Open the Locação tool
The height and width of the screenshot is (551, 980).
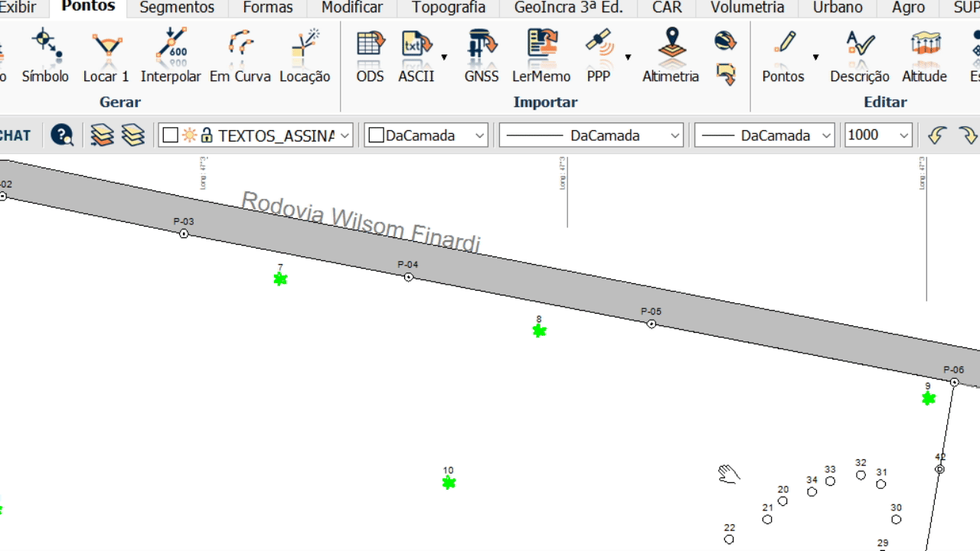305,55
